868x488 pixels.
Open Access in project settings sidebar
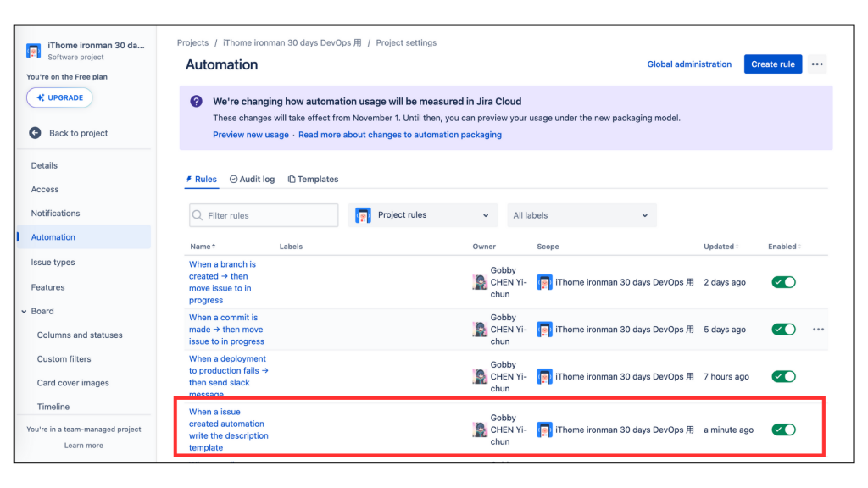[x=45, y=189]
